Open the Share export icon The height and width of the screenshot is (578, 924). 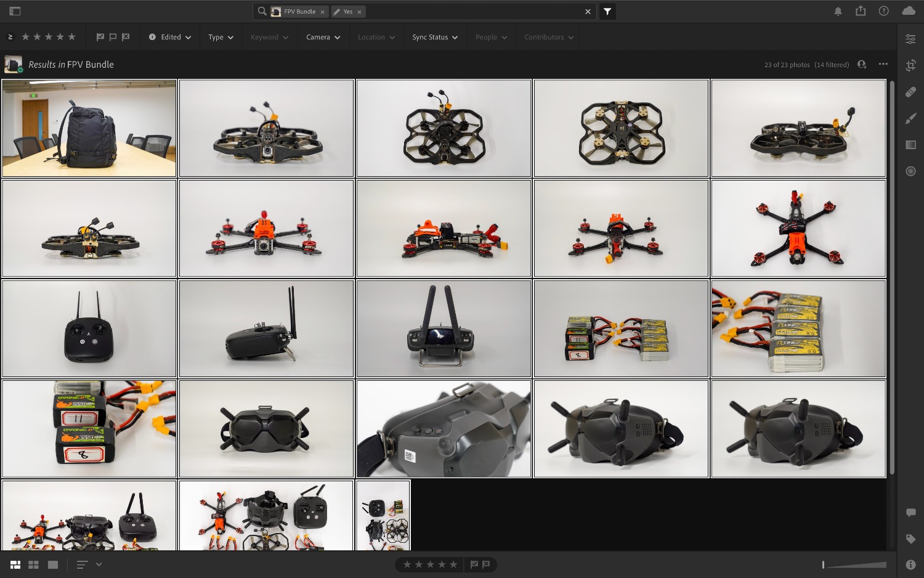(x=861, y=11)
